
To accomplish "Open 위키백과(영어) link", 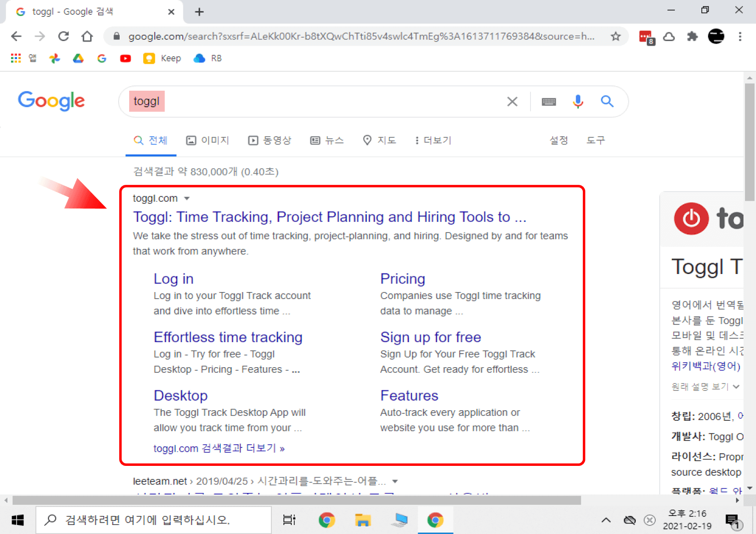I will pyautogui.click(x=705, y=366).
